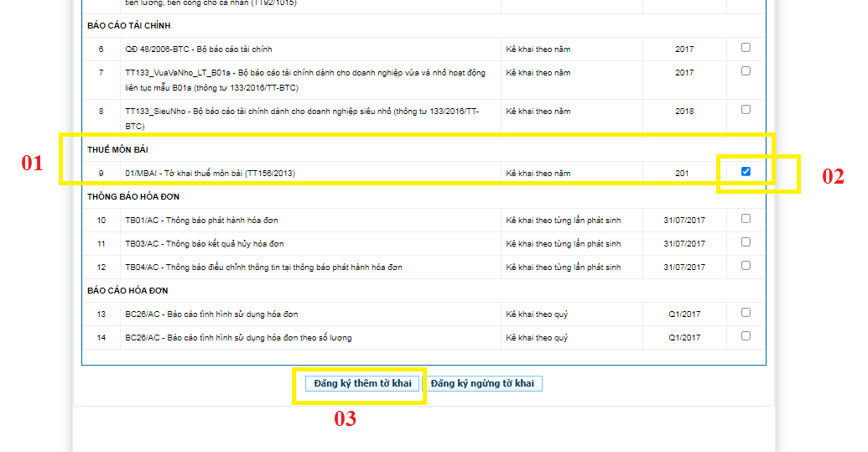The image size is (868, 452).
Task: Tick the TB03/AC kết quả hủy hóa đơn checkbox
Action: (746, 242)
